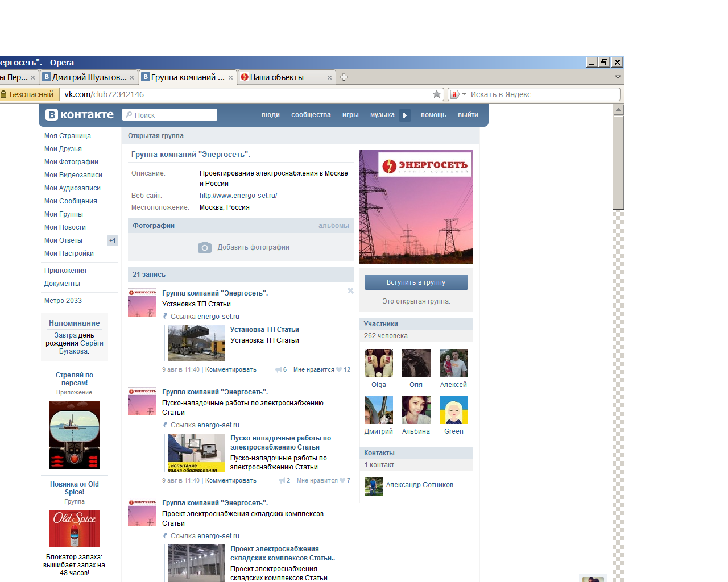Click the VKontakte logo
728x582 pixels.
(80, 115)
